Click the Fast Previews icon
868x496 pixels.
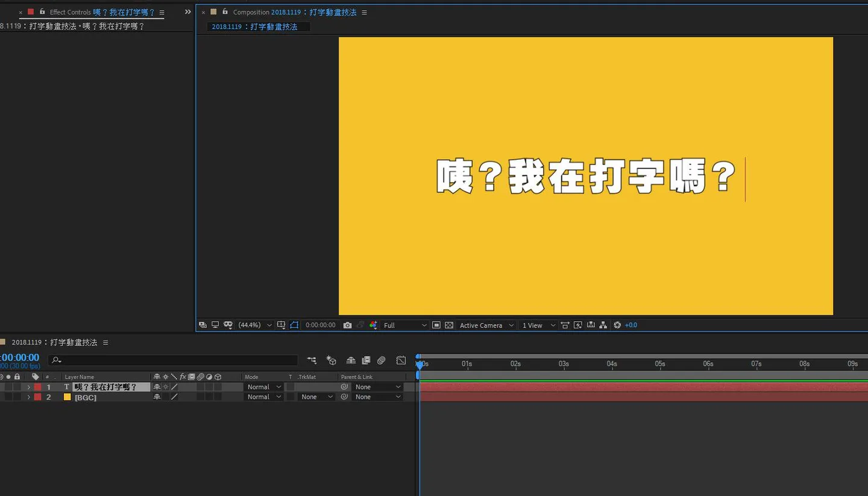click(578, 325)
